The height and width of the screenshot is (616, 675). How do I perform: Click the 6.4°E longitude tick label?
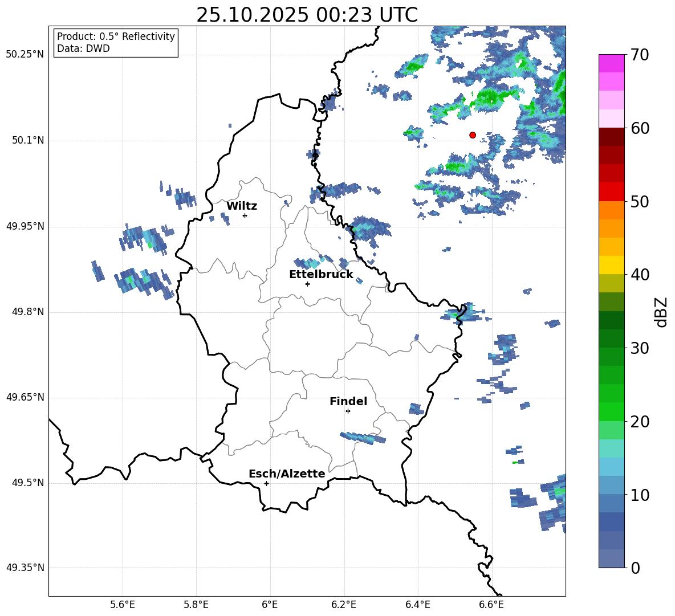pyautogui.click(x=417, y=605)
